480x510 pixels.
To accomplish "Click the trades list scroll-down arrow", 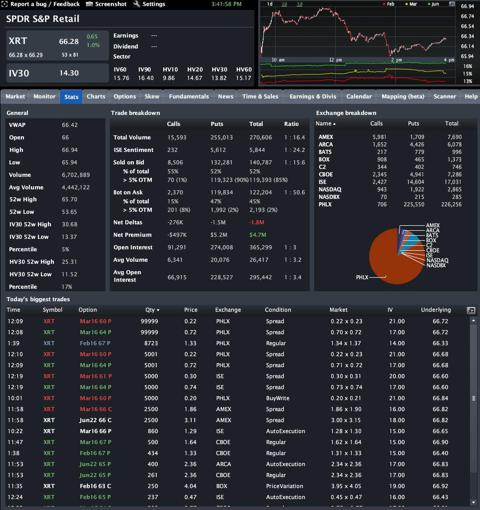I will point(474,502).
